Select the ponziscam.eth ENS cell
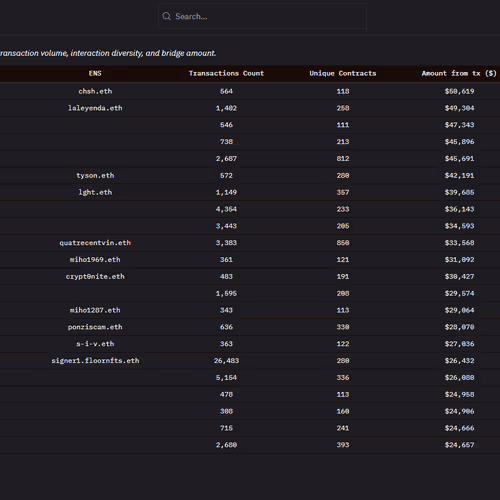The width and height of the screenshot is (500, 500). 95,327
